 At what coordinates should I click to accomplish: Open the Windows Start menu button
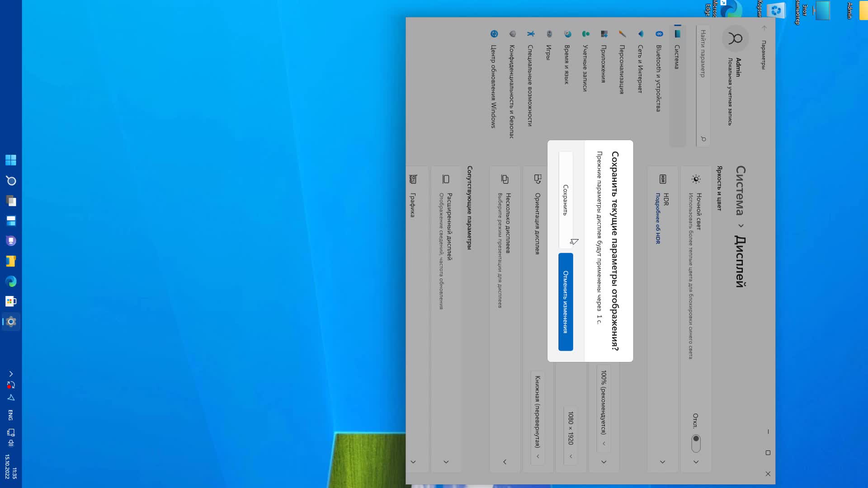click(x=11, y=160)
